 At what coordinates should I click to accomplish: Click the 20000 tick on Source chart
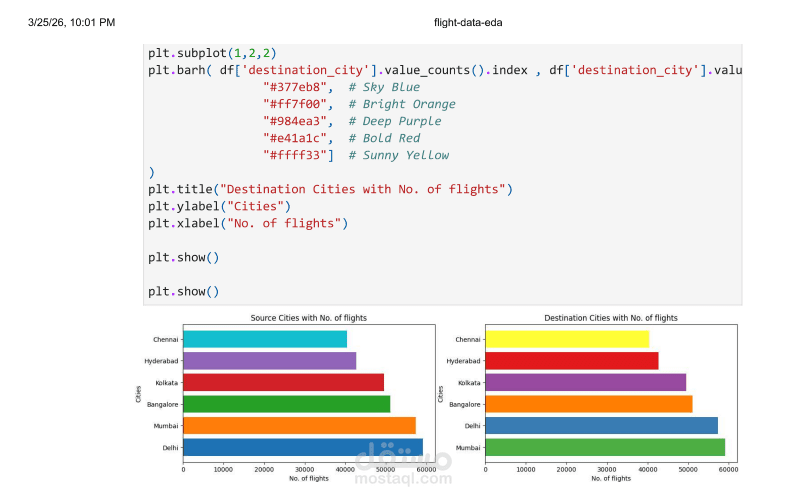click(x=264, y=469)
